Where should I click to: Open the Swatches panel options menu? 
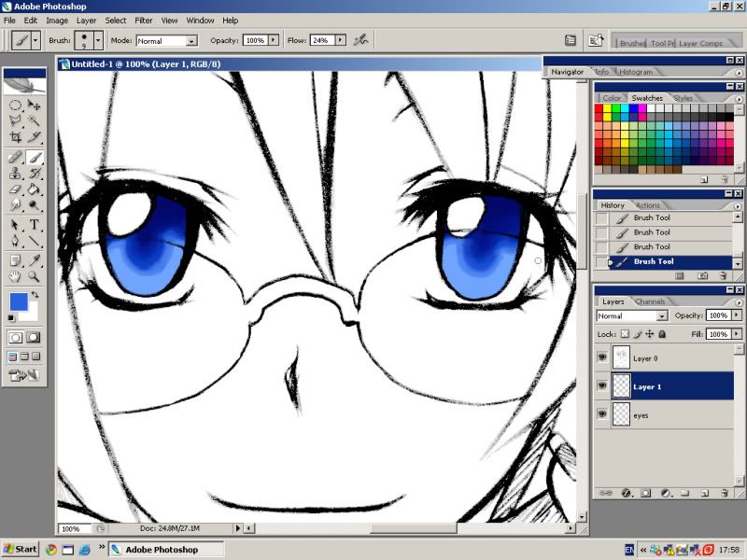(739, 99)
